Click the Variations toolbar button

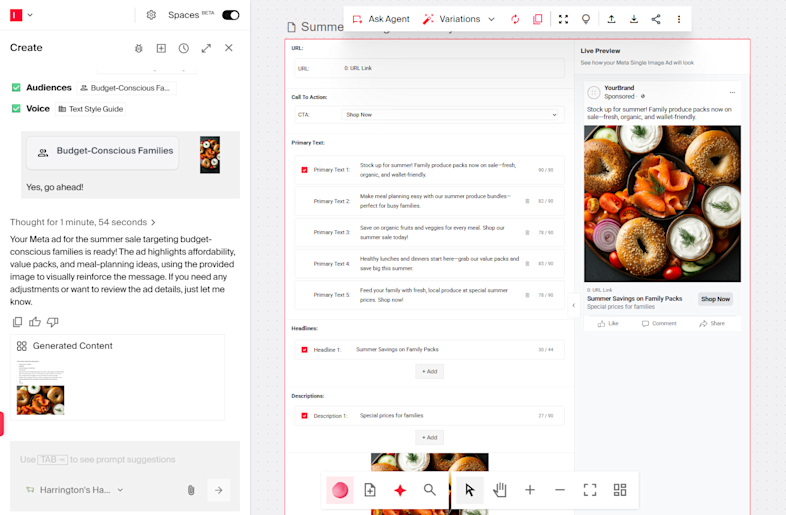tap(452, 19)
